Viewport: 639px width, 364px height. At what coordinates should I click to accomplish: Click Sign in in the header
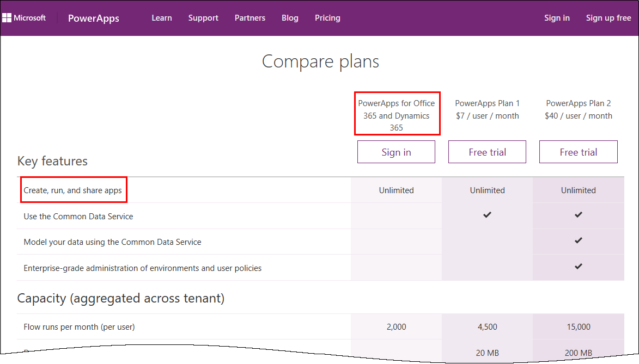tap(557, 18)
